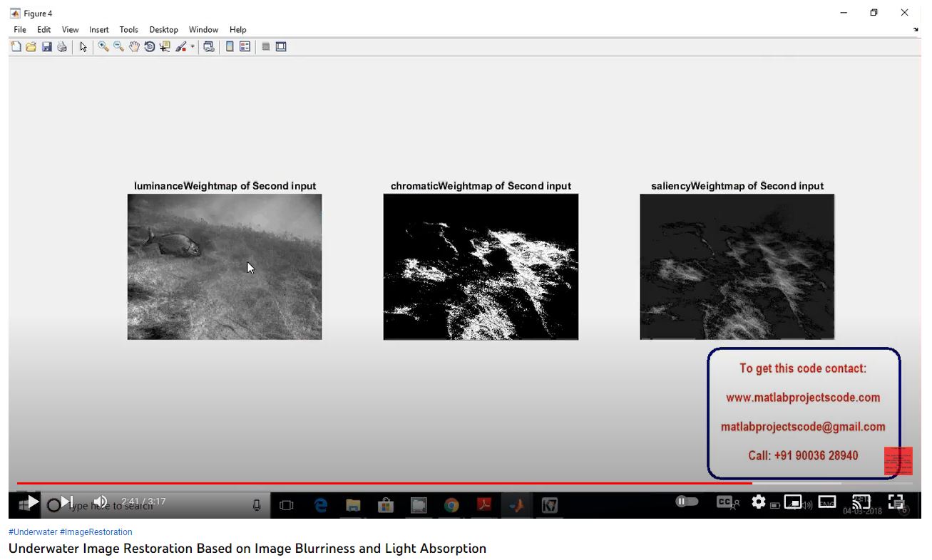Open the Insert menu

(x=99, y=30)
